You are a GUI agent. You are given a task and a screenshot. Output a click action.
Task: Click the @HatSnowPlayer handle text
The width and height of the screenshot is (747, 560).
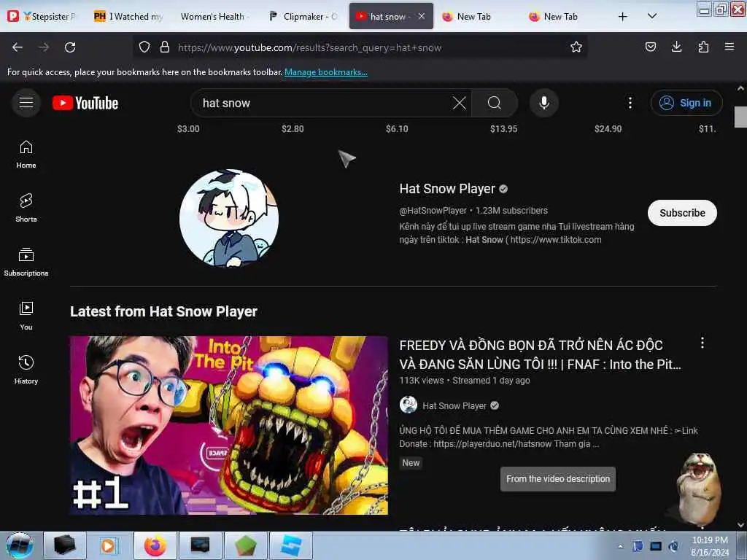click(x=433, y=211)
